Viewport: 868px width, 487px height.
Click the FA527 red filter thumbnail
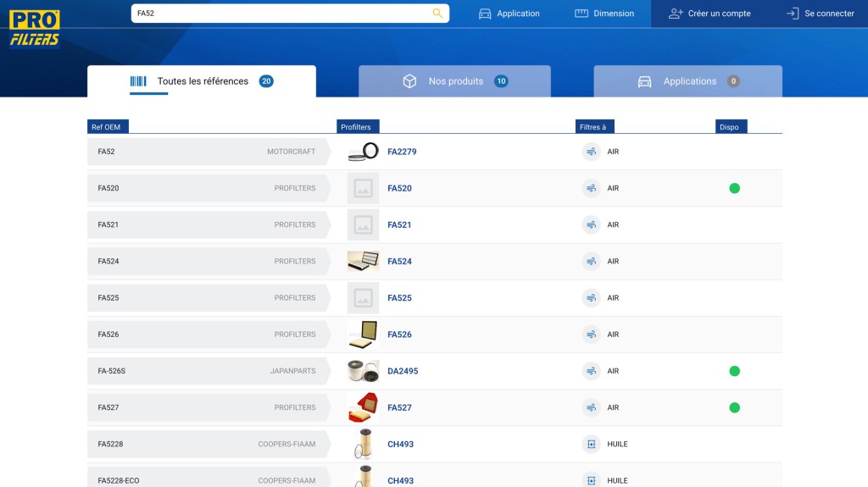tap(363, 407)
